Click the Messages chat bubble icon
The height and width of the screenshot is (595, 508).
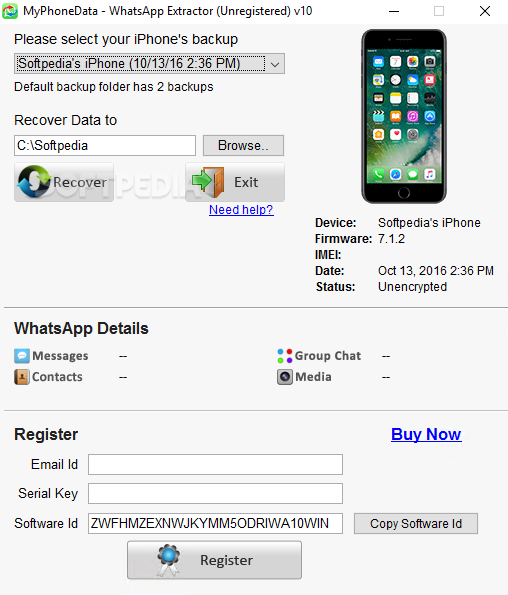22,356
